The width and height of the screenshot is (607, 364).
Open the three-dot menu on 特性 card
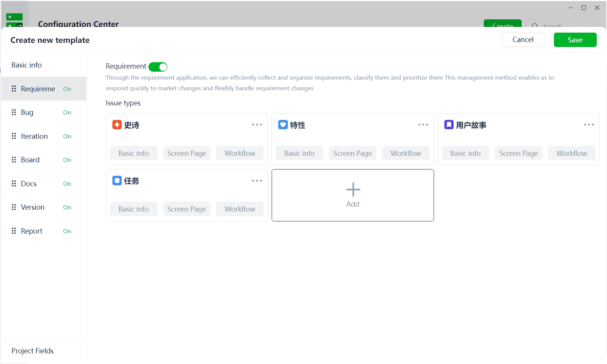coord(423,125)
